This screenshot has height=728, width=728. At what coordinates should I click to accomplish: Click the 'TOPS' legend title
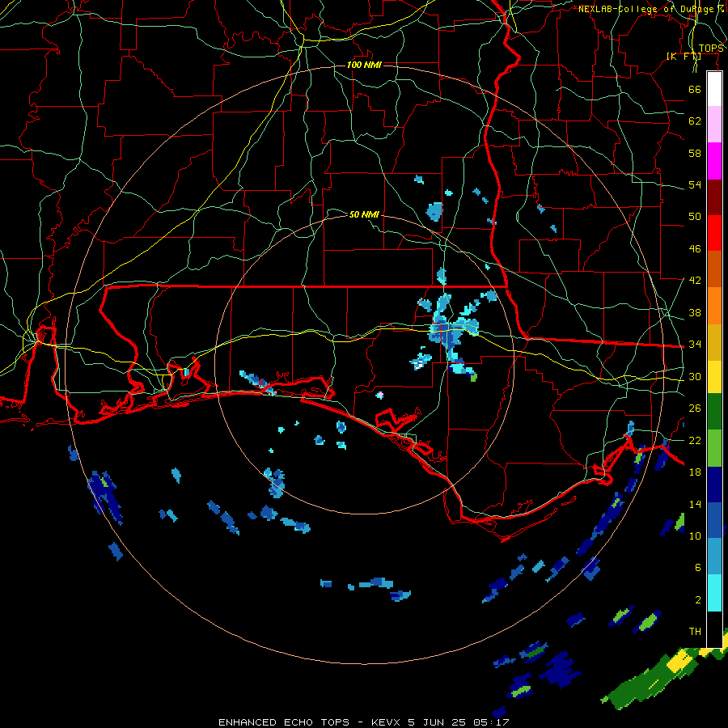tap(711, 49)
